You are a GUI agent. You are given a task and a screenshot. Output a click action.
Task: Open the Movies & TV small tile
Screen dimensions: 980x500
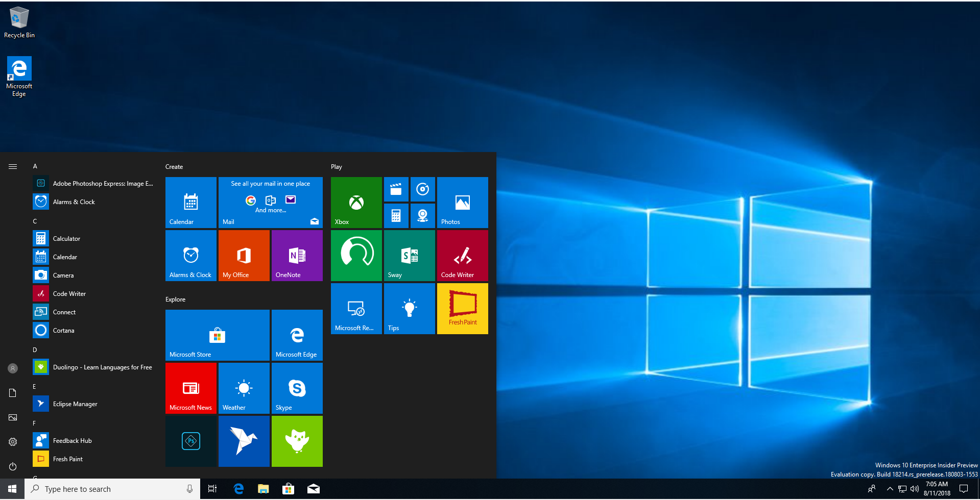396,189
